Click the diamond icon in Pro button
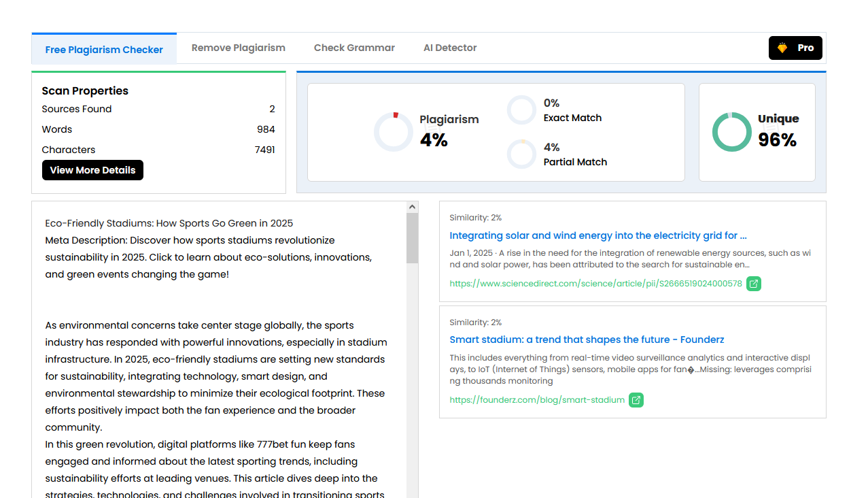Viewport: 868px width, 498px height. 782,48
